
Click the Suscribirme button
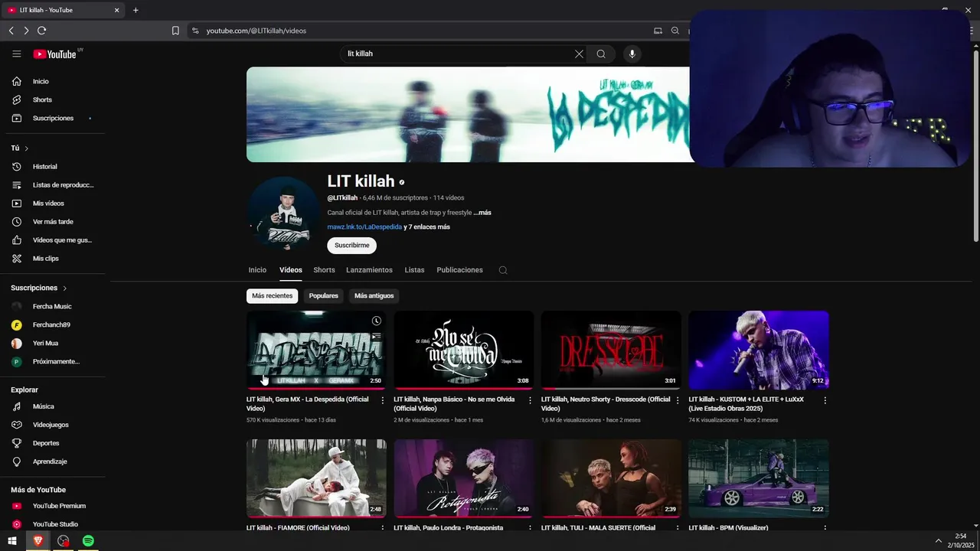[351, 246]
